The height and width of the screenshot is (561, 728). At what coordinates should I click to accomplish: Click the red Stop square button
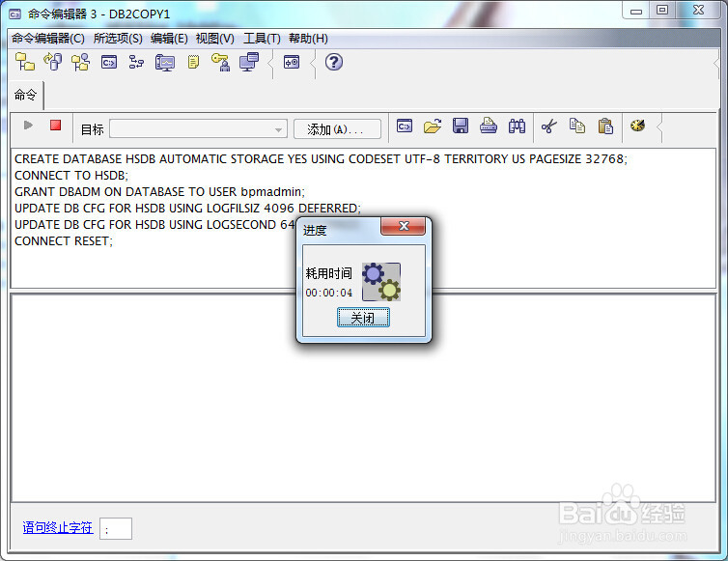coord(56,125)
